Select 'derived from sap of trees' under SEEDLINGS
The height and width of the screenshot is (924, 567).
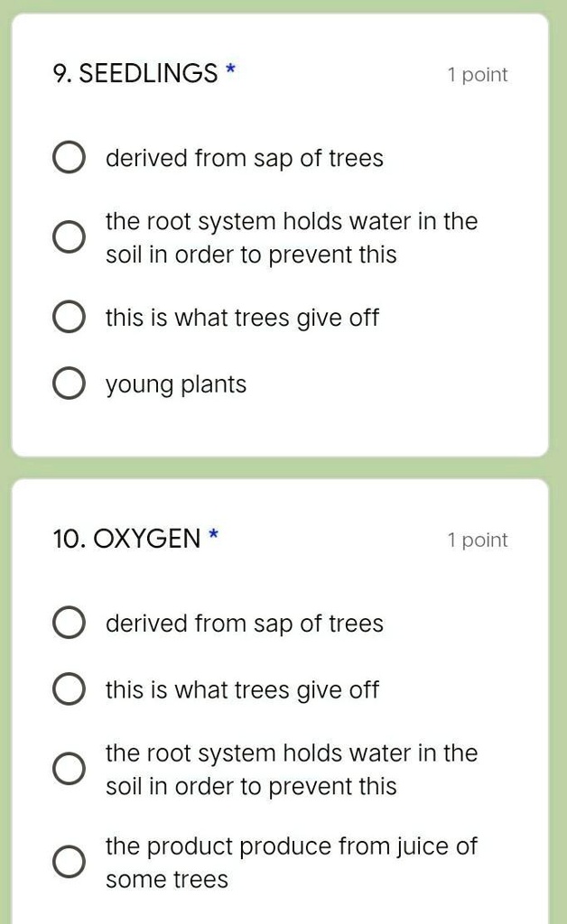[x=68, y=157]
